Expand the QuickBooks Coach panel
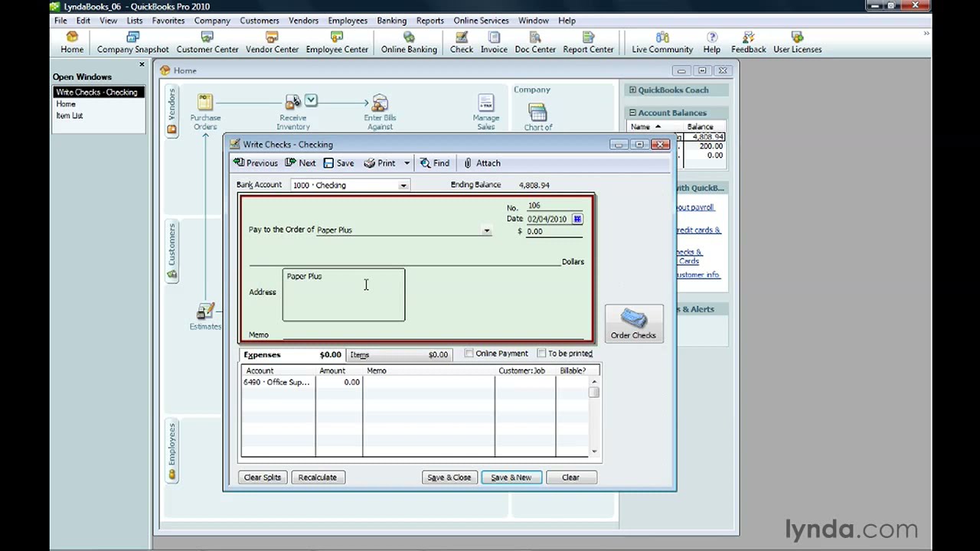 coord(632,90)
